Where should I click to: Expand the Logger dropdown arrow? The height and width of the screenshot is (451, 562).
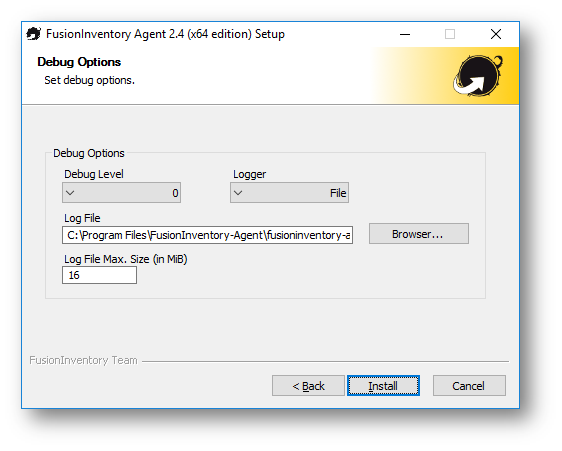(x=238, y=193)
